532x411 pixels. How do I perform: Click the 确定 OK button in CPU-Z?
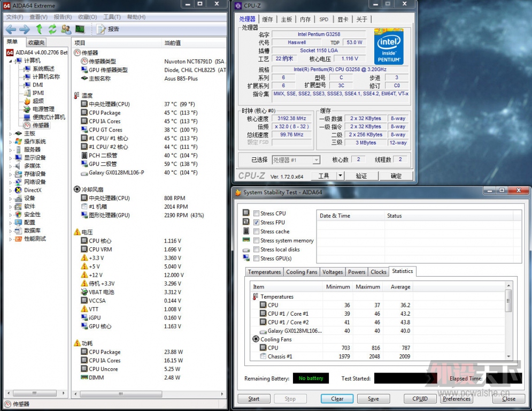(396, 176)
